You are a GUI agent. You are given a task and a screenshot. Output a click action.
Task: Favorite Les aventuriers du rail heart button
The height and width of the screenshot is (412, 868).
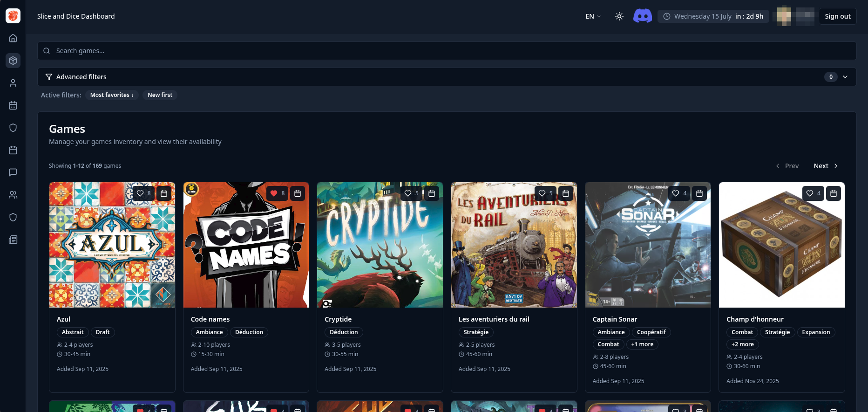pyautogui.click(x=545, y=193)
